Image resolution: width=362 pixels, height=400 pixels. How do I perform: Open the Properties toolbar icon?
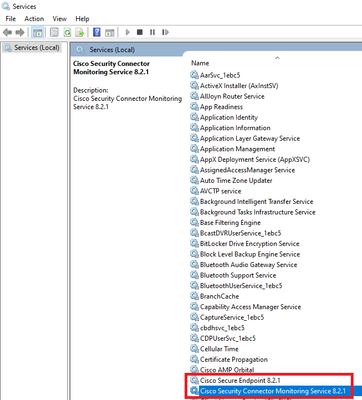coord(54,32)
